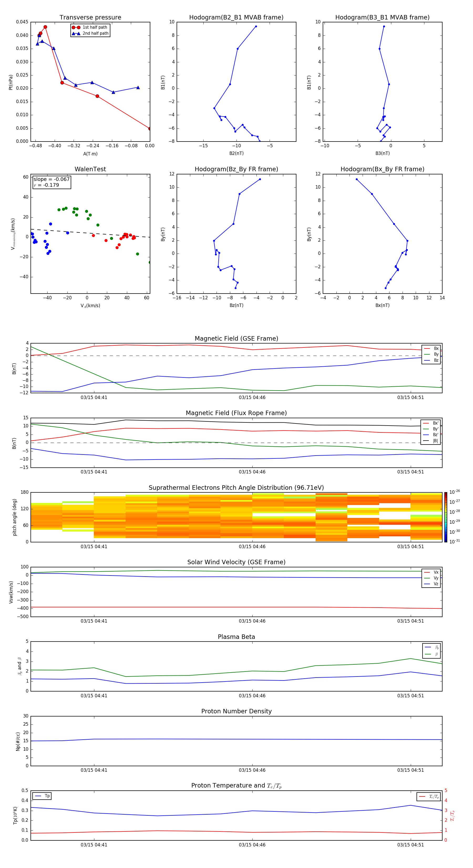
Task: Click '10^-31' colorbar tick label
Action: point(455,542)
